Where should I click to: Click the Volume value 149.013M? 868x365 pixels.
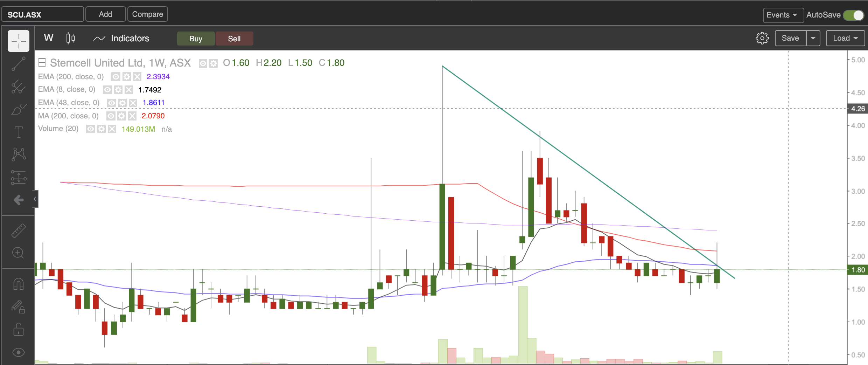(x=138, y=129)
